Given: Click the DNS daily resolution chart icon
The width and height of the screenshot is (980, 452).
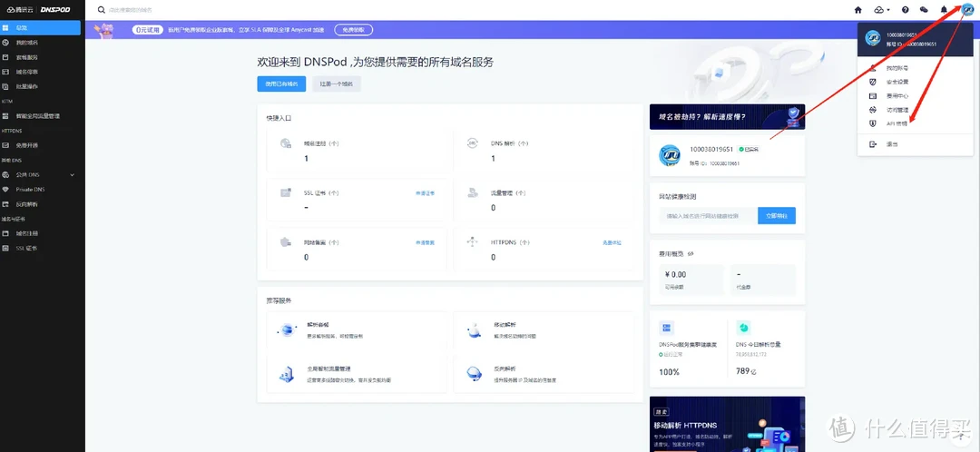Looking at the screenshot, I should [x=743, y=328].
